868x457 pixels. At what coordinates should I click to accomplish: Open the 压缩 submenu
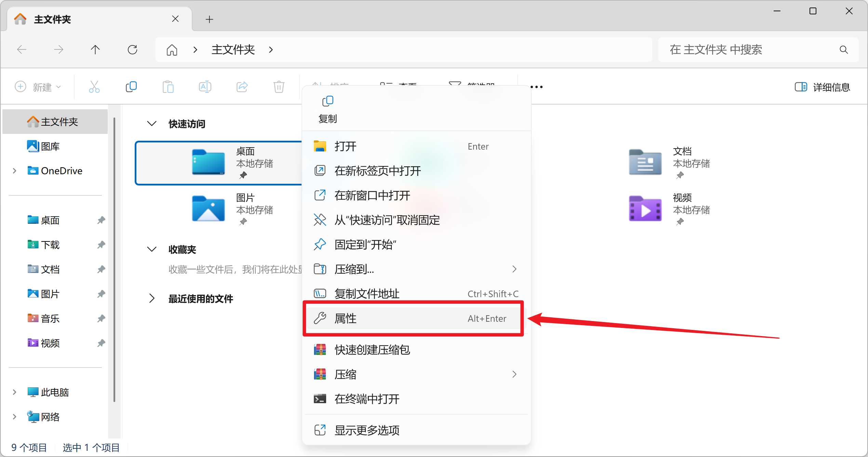[416, 375]
